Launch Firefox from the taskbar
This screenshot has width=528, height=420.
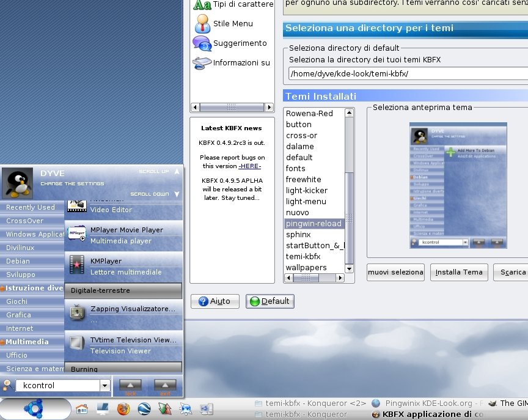123,409
